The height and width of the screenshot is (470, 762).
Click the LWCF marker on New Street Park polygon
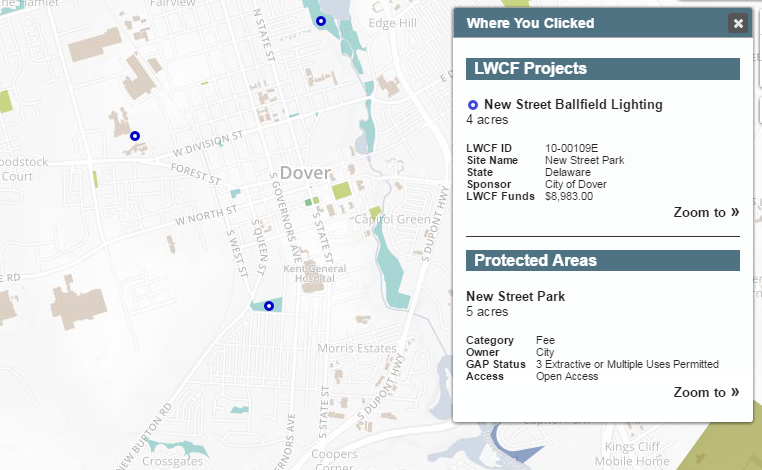[x=269, y=306]
